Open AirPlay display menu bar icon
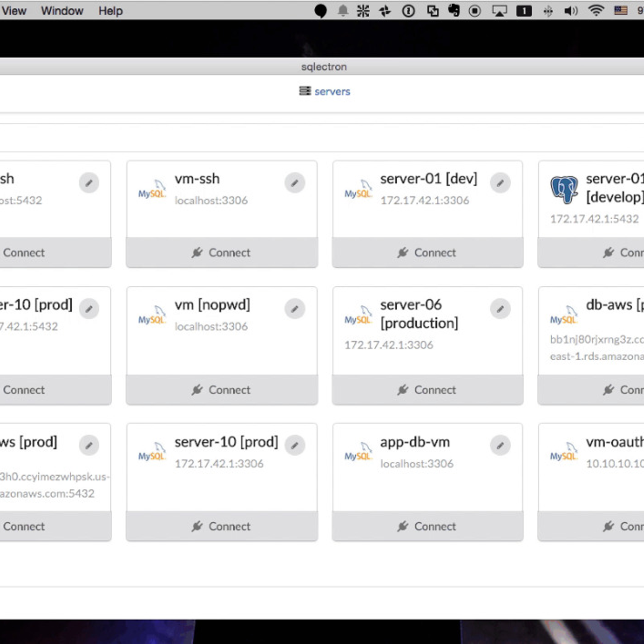This screenshot has width=644, height=644. pyautogui.click(x=500, y=11)
